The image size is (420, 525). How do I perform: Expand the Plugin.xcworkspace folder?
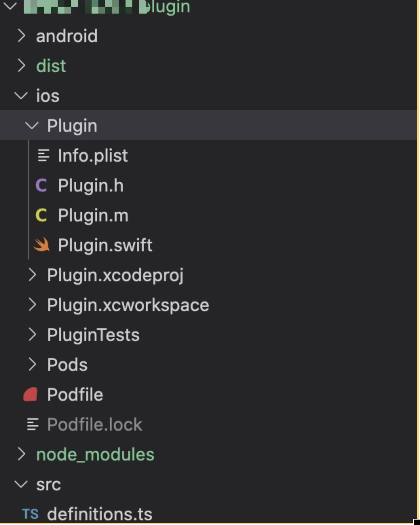tap(33, 305)
